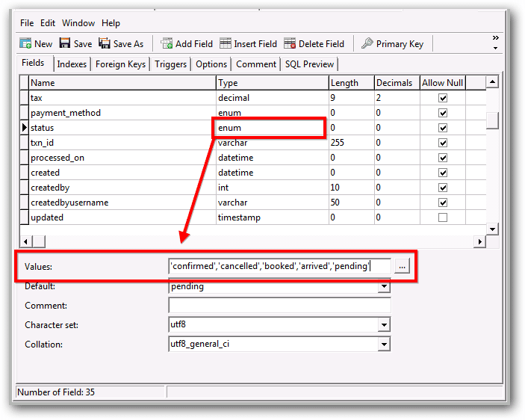The height and width of the screenshot is (420, 525).
Task: Click the Save As icon
Action: (x=104, y=43)
